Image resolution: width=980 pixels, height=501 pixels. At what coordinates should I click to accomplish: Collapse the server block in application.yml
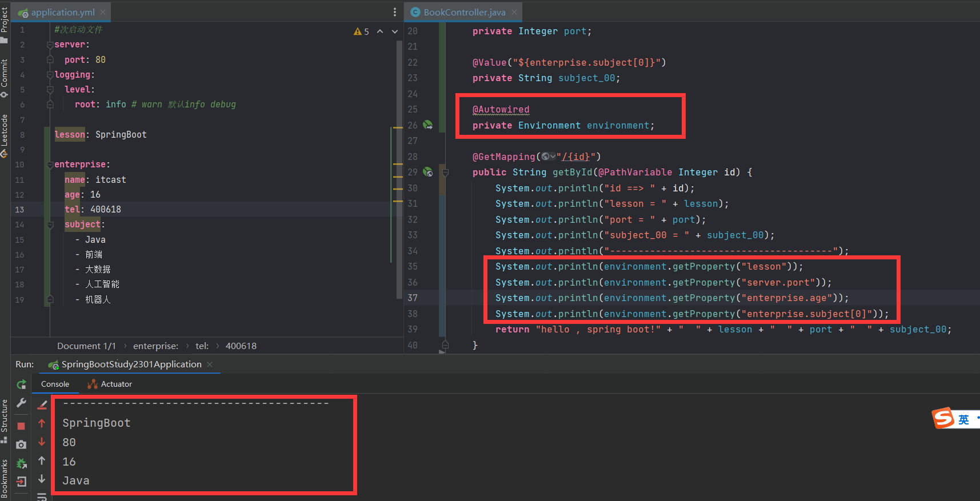click(50, 45)
